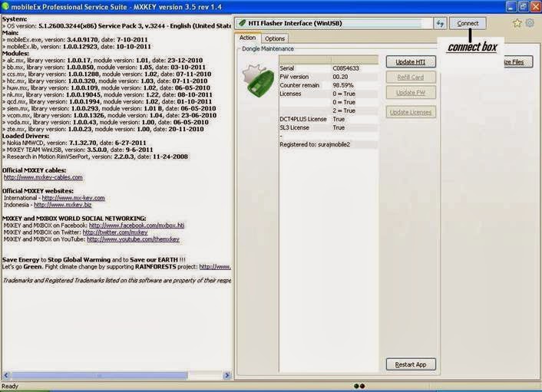Click the Update HTI button
Viewport: 542px width, 392px height.
411,62
